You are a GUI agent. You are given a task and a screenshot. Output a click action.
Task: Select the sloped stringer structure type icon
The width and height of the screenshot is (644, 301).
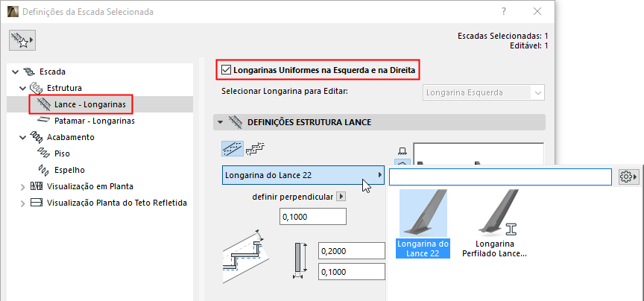point(233,149)
